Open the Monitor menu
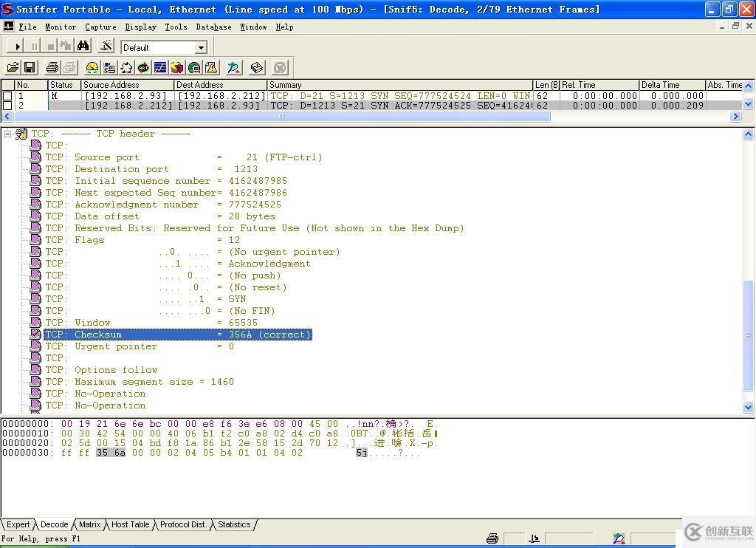The height and width of the screenshot is (548, 756). coord(61,27)
